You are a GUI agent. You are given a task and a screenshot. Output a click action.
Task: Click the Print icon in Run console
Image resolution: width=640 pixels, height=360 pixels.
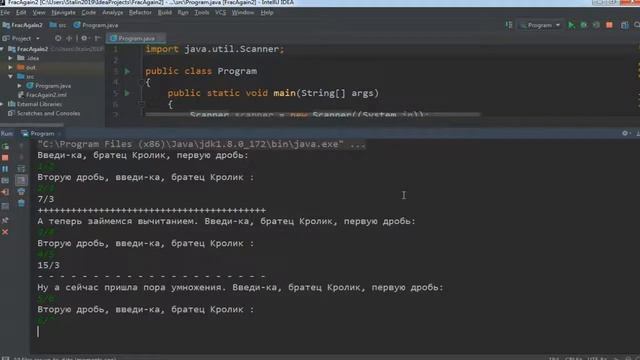[21, 192]
